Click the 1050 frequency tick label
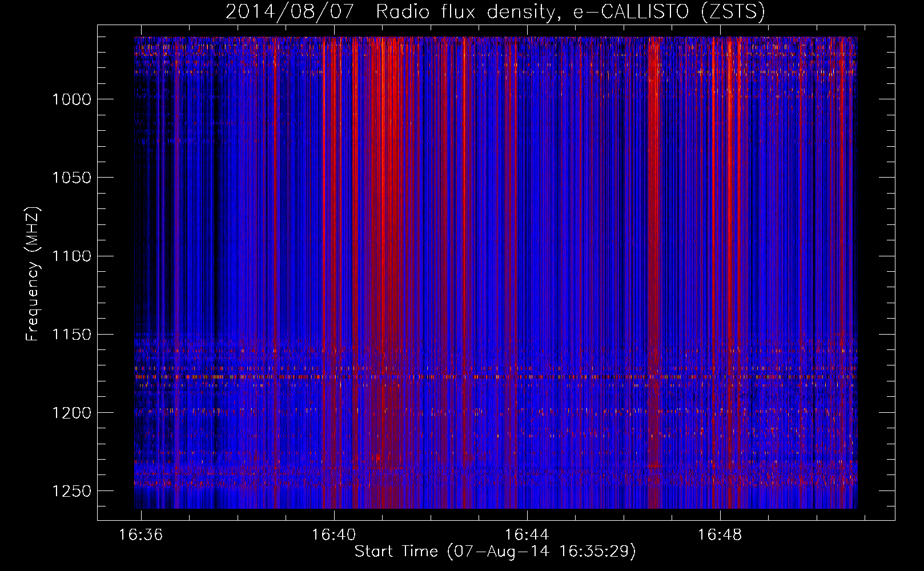The height and width of the screenshot is (571, 924). tap(71, 178)
